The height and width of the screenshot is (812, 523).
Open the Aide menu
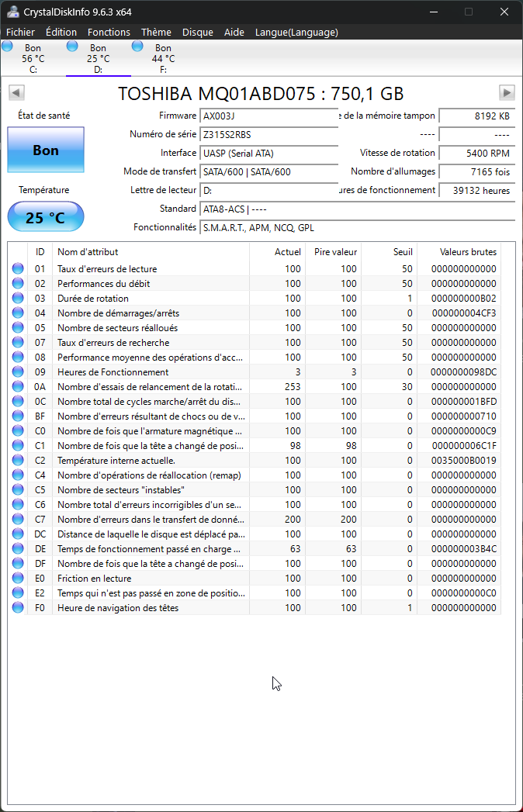pos(234,32)
